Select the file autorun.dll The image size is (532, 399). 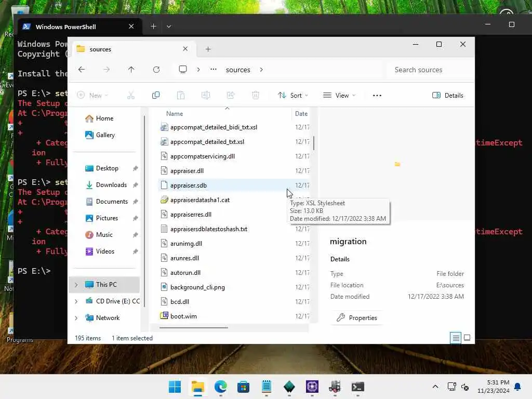(x=234, y=272)
